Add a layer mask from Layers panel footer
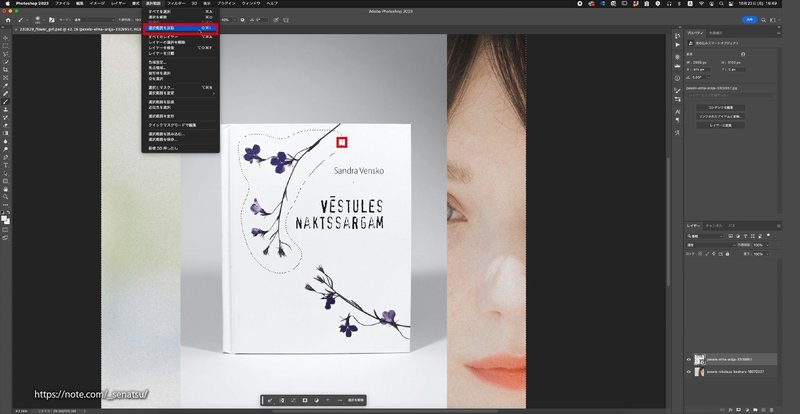 [x=738, y=409]
